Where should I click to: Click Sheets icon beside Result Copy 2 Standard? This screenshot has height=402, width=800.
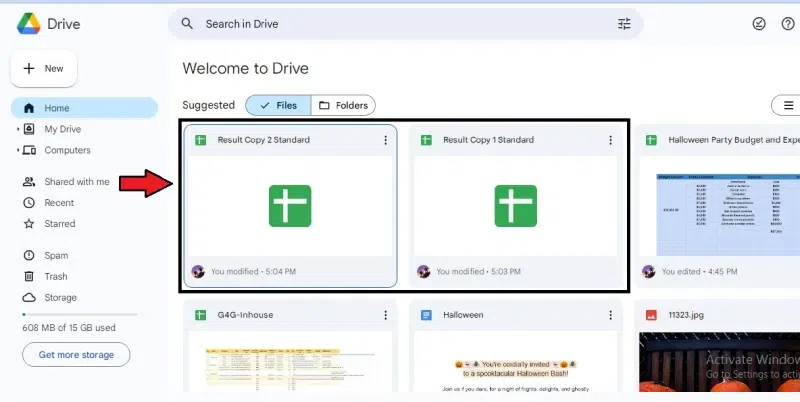coord(201,140)
